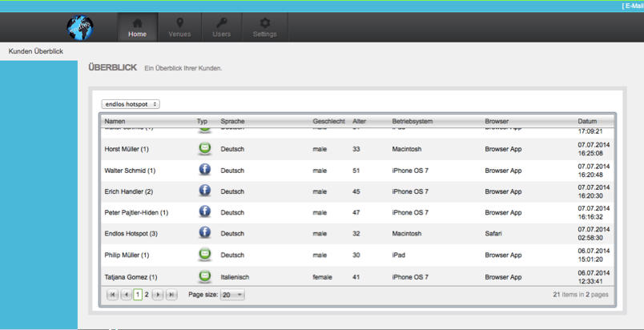
Task: Go to the next page arrow
Action: point(159,295)
